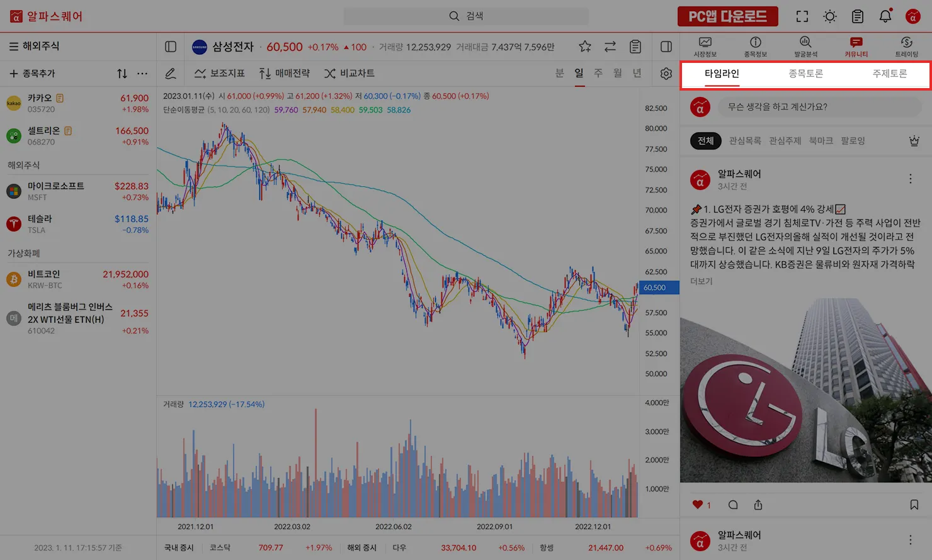Viewport: 932px width, 560px height.
Task: Select the chart drawing pencil tool
Action: click(171, 74)
